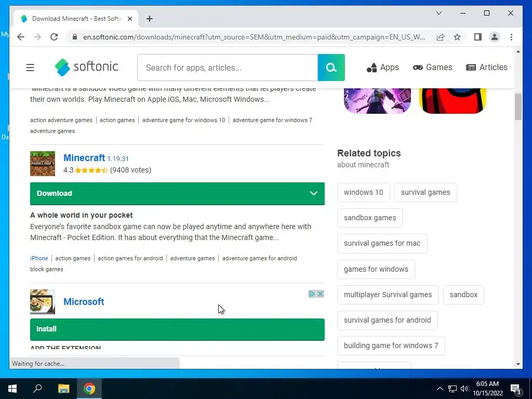This screenshot has width=532, height=399.
Task: Click the address bar URL
Action: [254, 37]
